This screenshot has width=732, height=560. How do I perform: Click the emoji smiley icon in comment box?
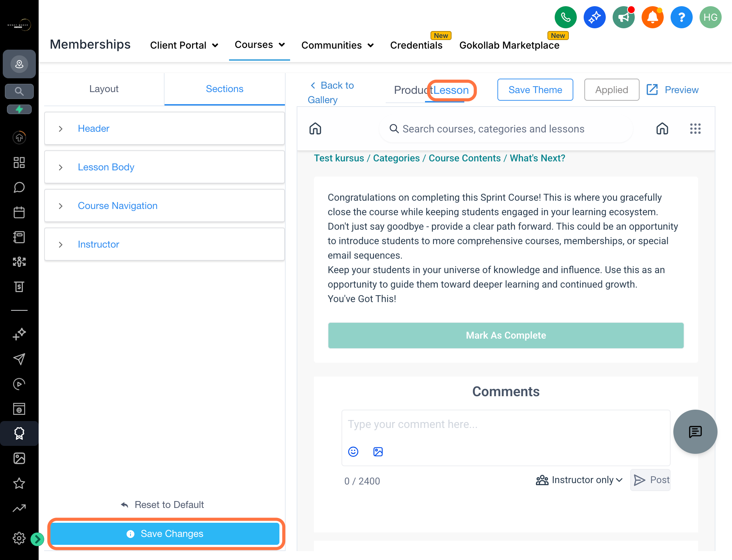point(353,452)
